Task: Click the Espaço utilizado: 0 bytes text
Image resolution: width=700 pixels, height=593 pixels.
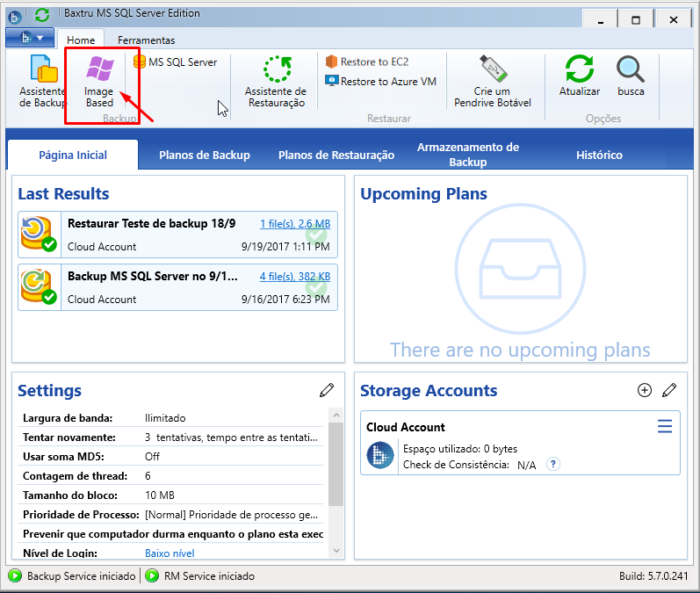Action: pos(460,449)
